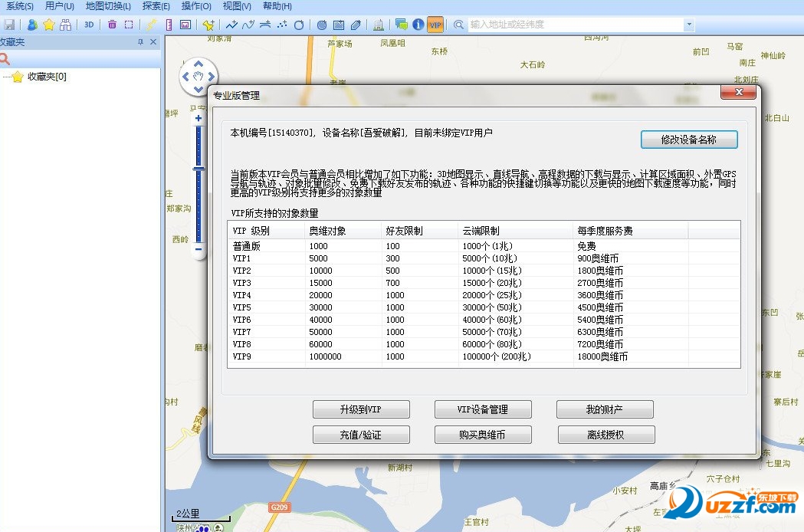
Task: Click the favorites panel search magnifier
Action: (5, 59)
